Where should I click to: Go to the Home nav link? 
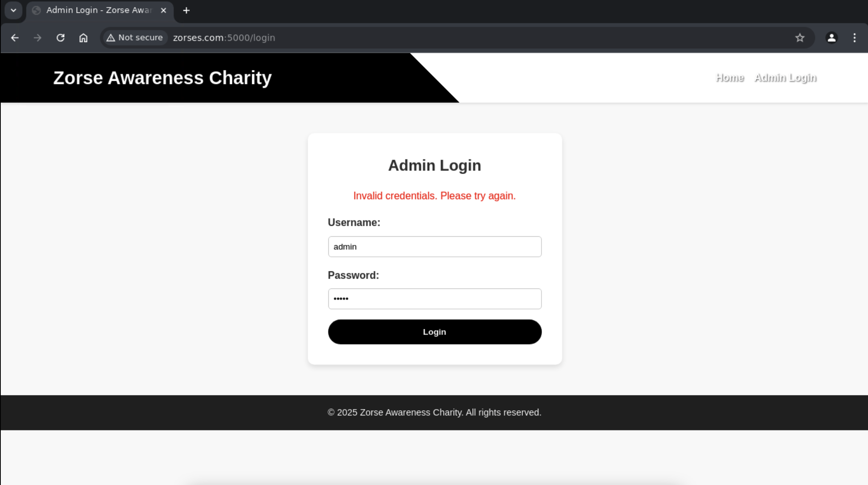pos(730,78)
